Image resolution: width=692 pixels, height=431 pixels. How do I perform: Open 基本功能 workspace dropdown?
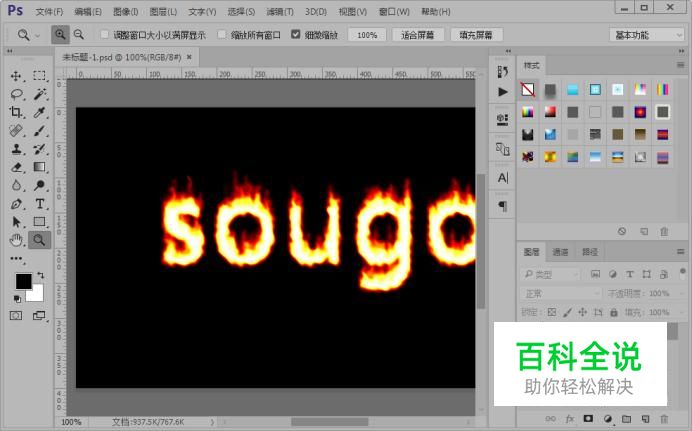pos(647,35)
